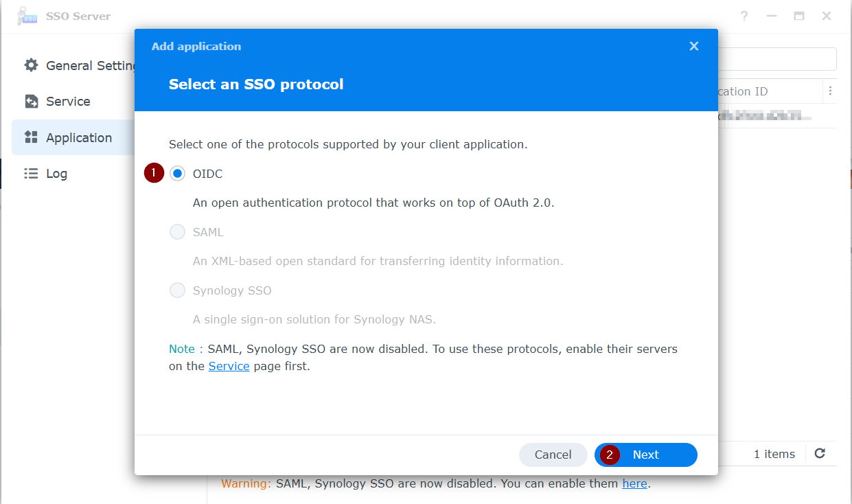Click the 'Select an SSO protocol' heading
The width and height of the screenshot is (852, 504).
point(256,84)
